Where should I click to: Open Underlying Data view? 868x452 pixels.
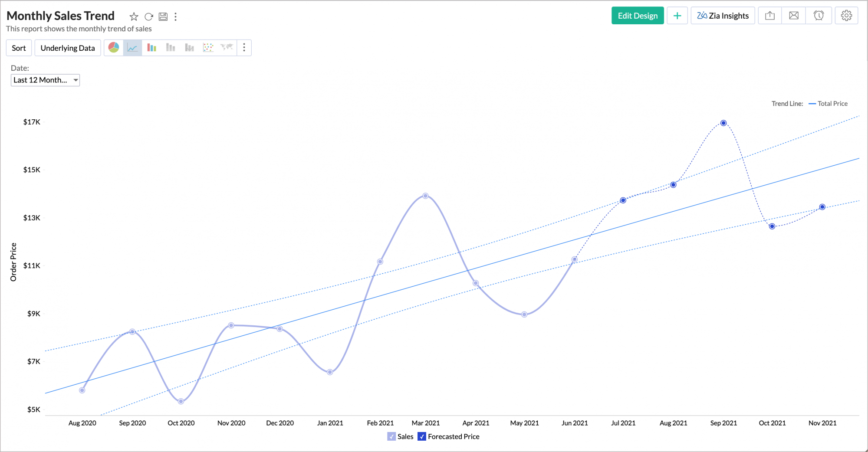click(68, 48)
